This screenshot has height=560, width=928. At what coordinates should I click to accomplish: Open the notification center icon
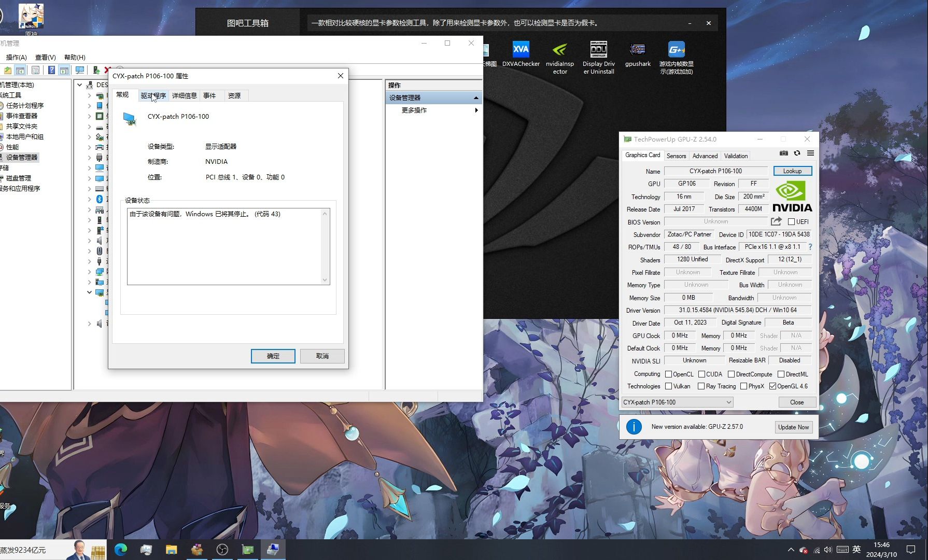[x=911, y=550]
